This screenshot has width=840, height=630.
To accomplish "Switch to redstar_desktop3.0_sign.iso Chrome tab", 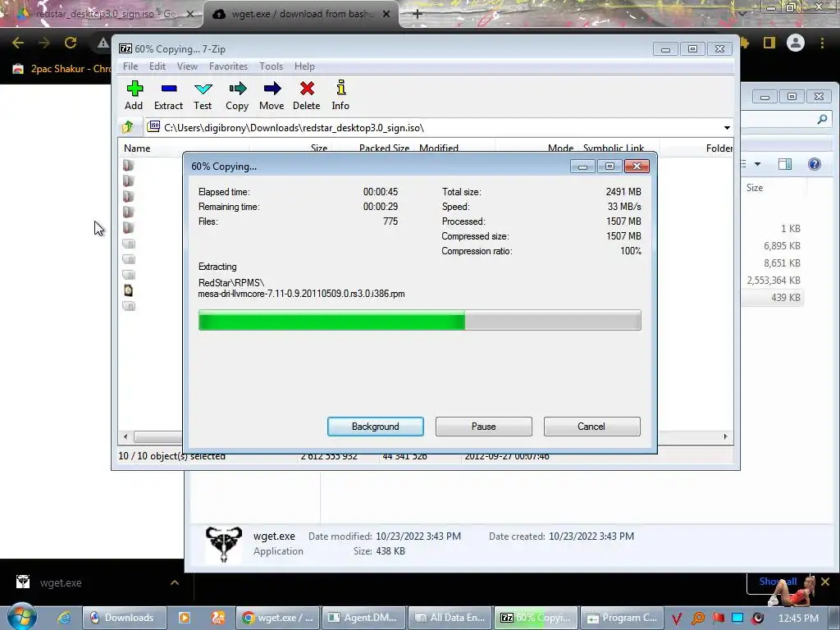I will click(x=103, y=14).
